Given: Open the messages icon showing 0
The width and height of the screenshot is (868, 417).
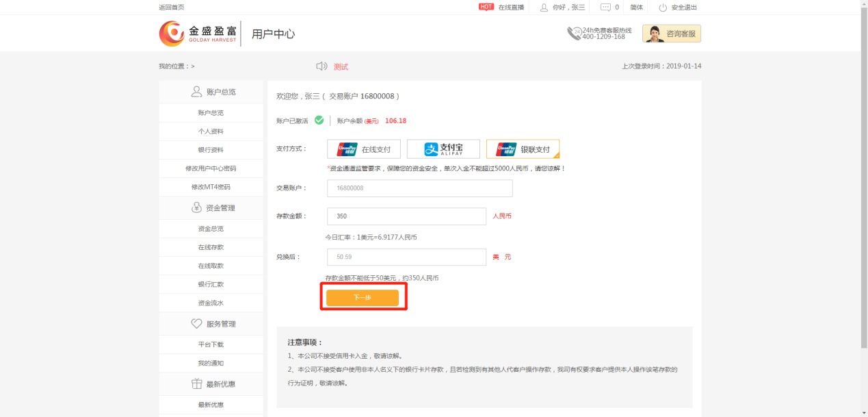Looking at the screenshot, I should [605, 8].
